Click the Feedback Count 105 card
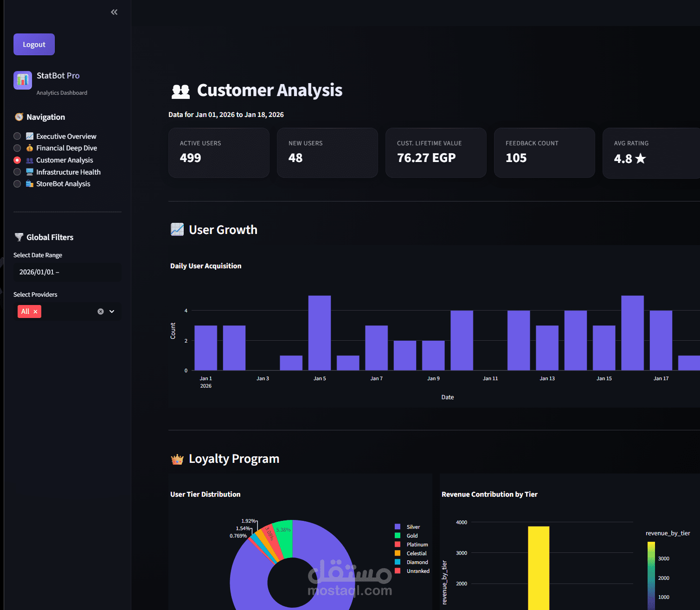The width and height of the screenshot is (700, 610). pos(545,153)
